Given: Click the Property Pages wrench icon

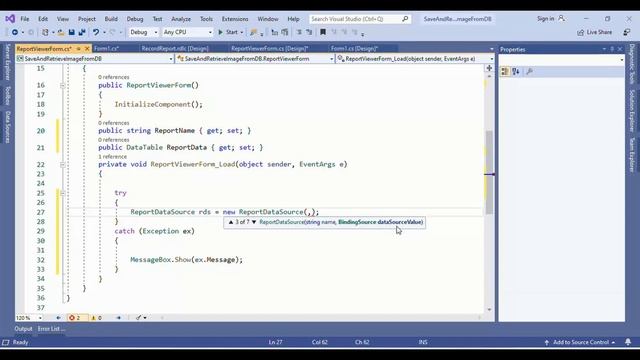Looking at the screenshot, I should 529,71.
